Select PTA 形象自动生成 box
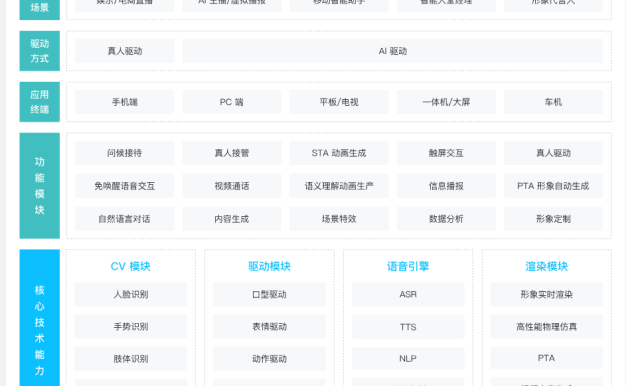Screen dimensions: 626x386 pos(553,186)
